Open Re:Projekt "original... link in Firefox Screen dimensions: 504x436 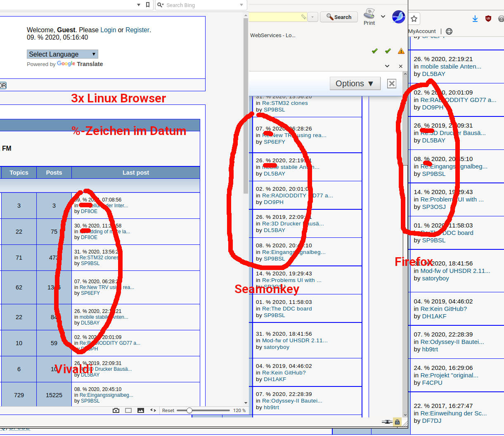pos(450,375)
